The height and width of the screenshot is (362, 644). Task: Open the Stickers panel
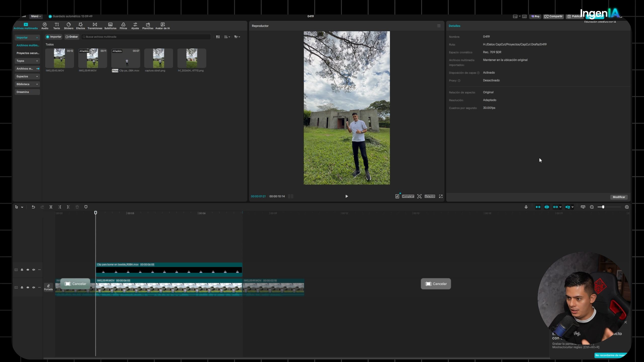68,26
